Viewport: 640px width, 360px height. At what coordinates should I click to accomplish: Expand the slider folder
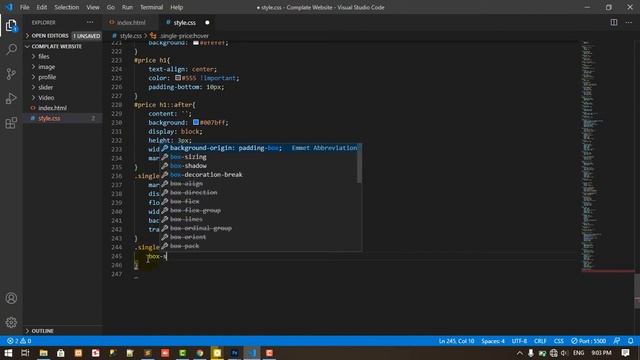[63, 87]
